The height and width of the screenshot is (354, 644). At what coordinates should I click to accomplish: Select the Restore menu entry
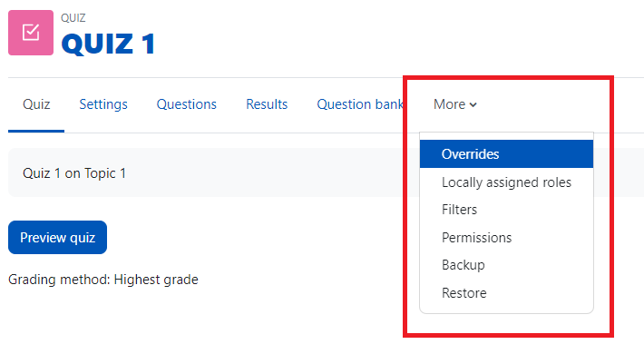coord(506,293)
